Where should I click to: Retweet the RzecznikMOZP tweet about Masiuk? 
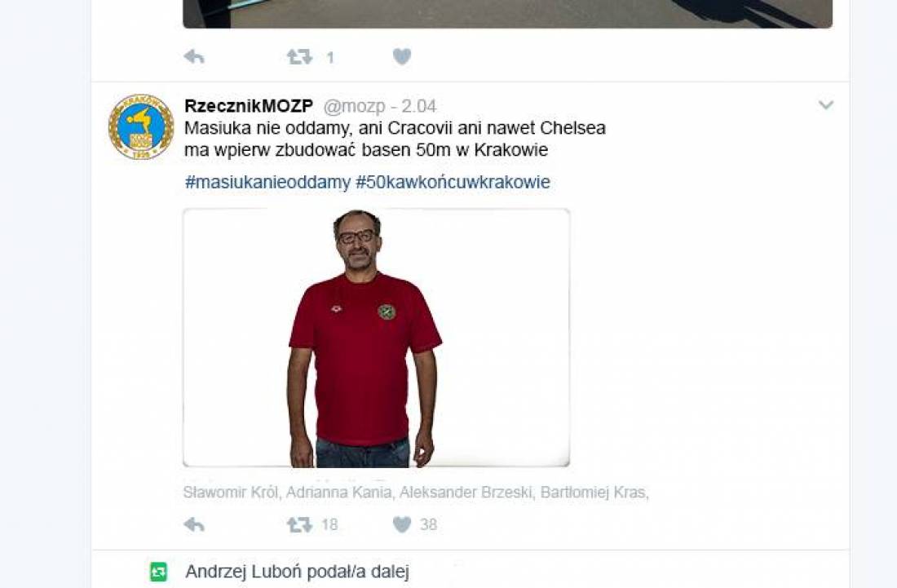[x=299, y=524]
